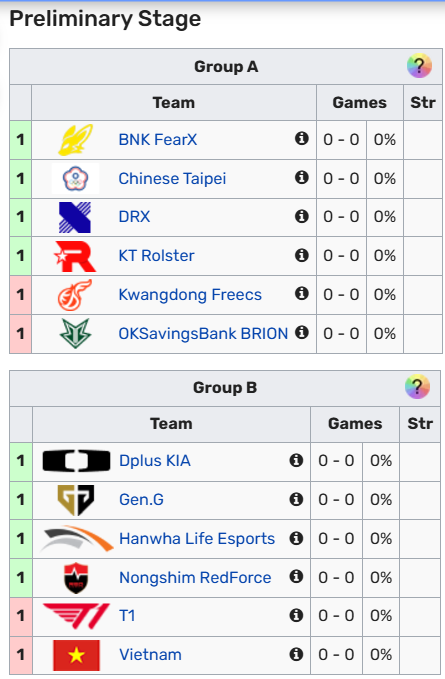
Task: Click the Hanwha Life Esports logo
Action: point(76,539)
